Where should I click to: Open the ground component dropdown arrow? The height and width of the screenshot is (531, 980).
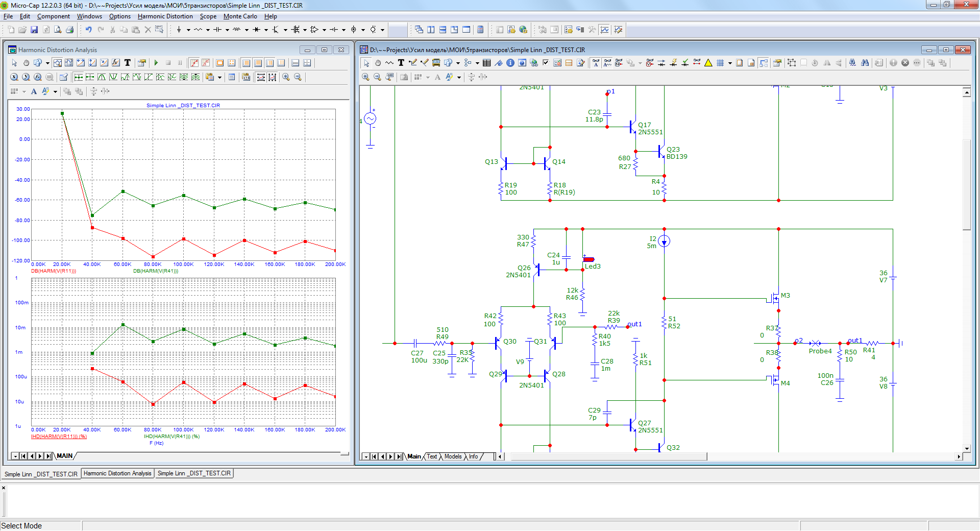tap(188, 30)
